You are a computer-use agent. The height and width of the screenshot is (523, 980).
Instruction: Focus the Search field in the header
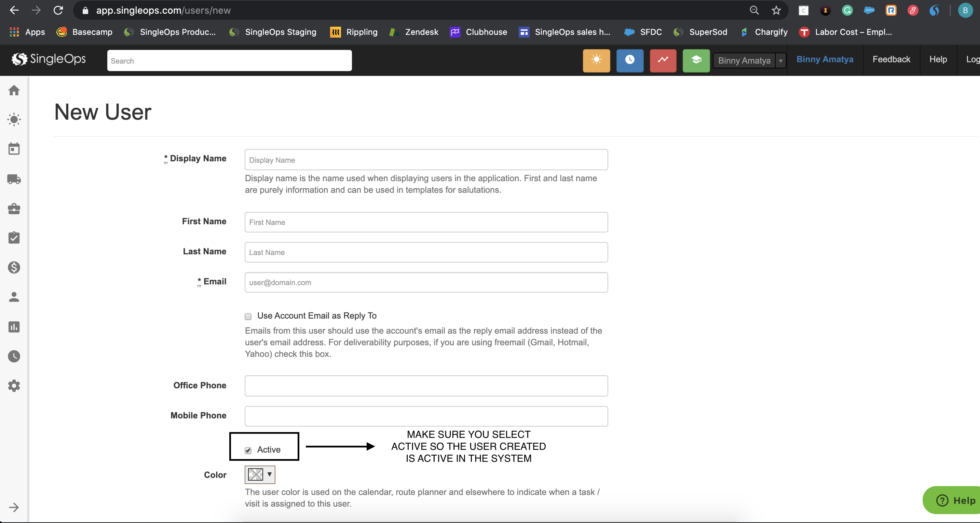click(x=229, y=61)
